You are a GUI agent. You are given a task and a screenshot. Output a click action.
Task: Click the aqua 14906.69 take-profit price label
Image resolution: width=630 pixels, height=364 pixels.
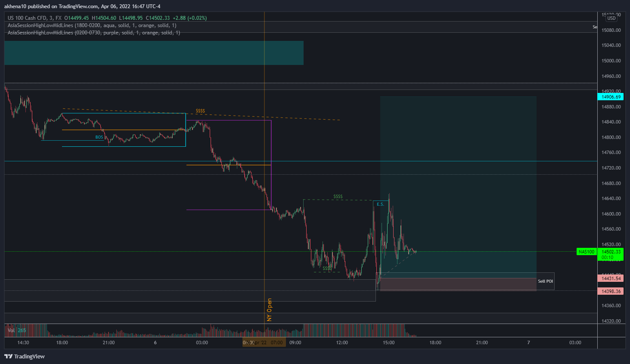pyautogui.click(x=611, y=97)
